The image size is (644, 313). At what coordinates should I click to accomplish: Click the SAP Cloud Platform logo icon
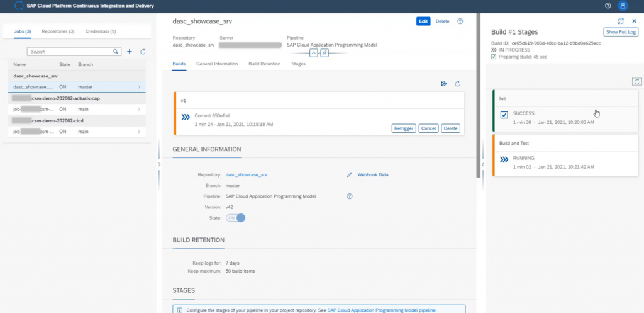tap(19, 6)
